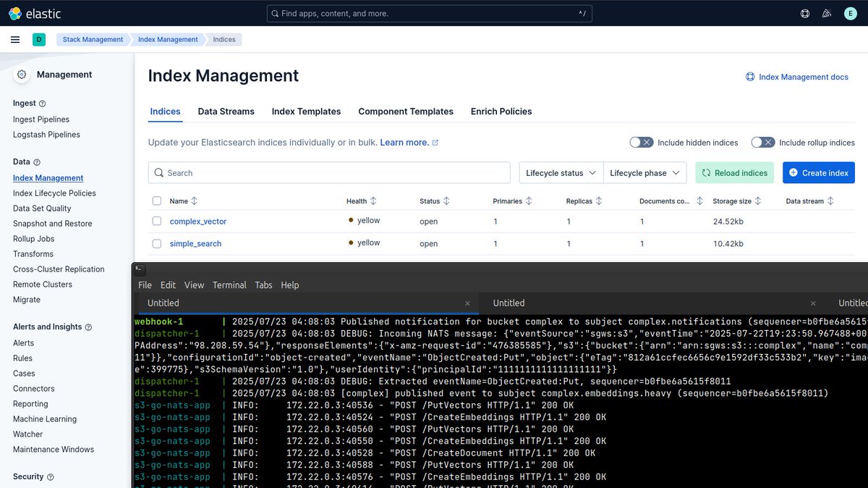Switch to the Enrich Policies tab
The height and width of the screenshot is (488, 868).
pyautogui.click(x=501, y=112)
